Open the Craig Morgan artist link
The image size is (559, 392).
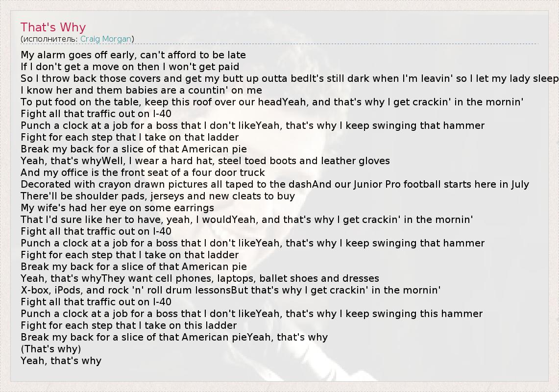click(x=106, y=39)
